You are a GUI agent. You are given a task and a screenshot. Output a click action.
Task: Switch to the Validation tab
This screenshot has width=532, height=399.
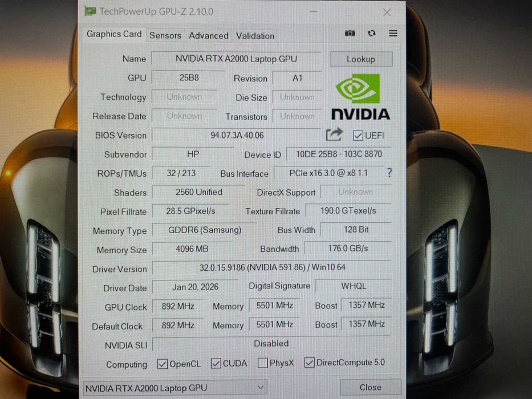click(x=255, y=35)
